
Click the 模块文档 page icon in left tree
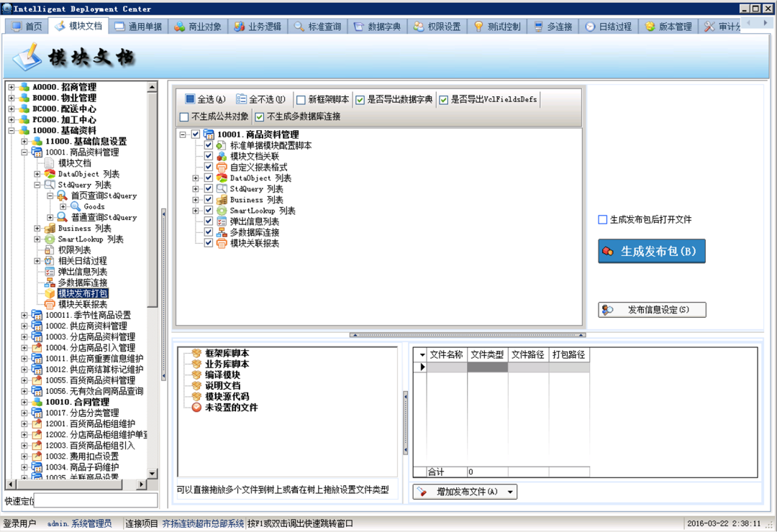(x=50, y=163)
